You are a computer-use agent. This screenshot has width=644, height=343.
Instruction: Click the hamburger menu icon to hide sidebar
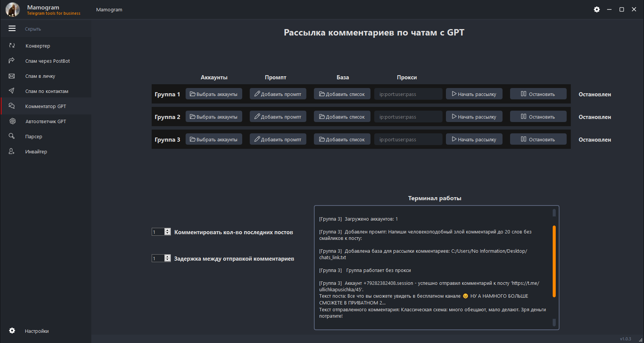pyautogui.click(x=12, y=29)
